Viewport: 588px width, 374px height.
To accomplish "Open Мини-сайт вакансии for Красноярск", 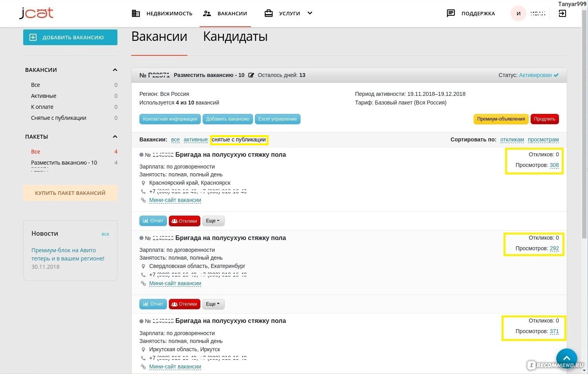I will pos(175,200).
